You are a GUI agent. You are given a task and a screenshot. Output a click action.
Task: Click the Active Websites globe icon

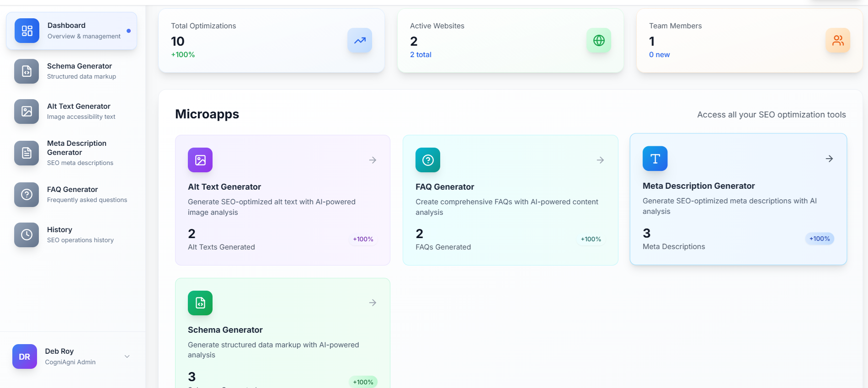[x=599, y=40]
